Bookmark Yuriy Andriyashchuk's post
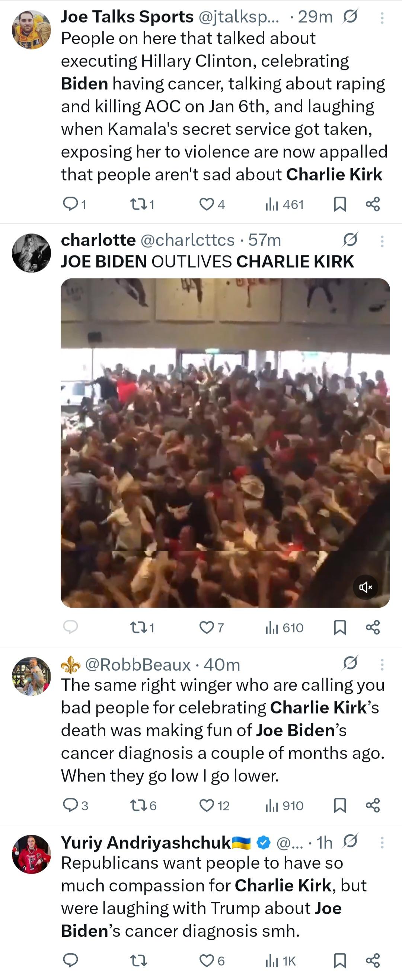The height and width of the screenshot is (980, 402). tap(339, 961)
